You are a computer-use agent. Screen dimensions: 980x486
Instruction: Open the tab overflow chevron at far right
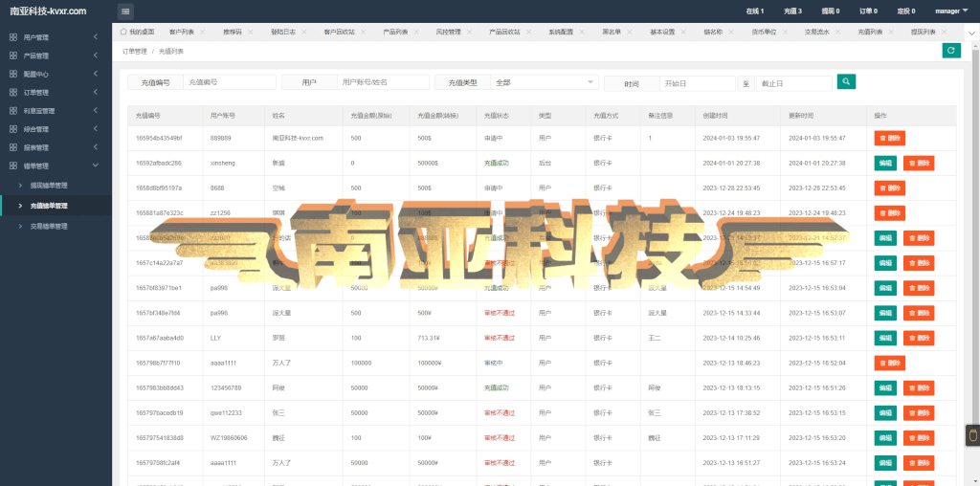tap(971, 32)
